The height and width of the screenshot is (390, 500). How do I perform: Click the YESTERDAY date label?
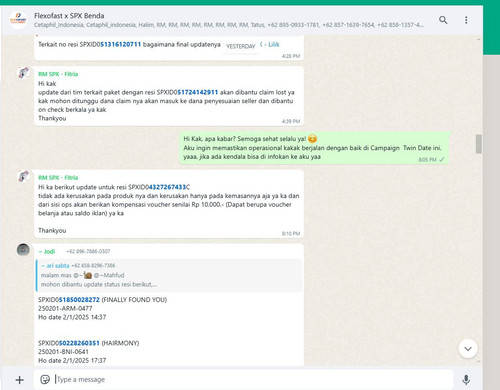coord(241,46)
